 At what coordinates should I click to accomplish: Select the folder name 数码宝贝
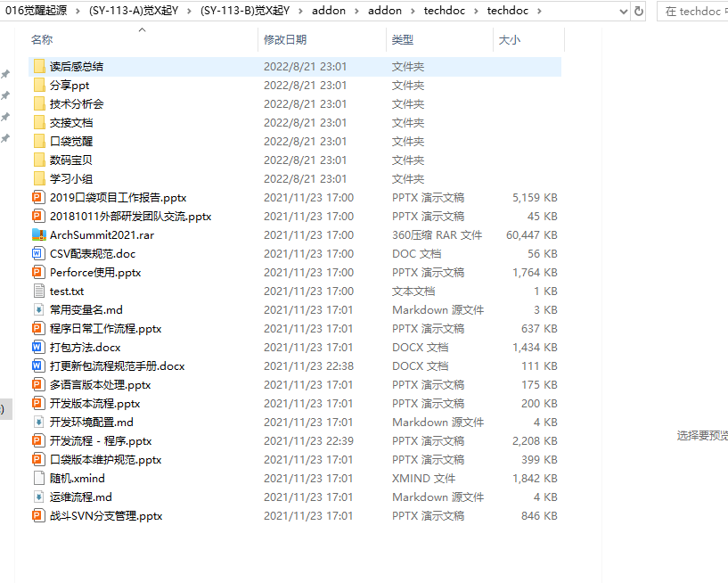pos(71,160)
